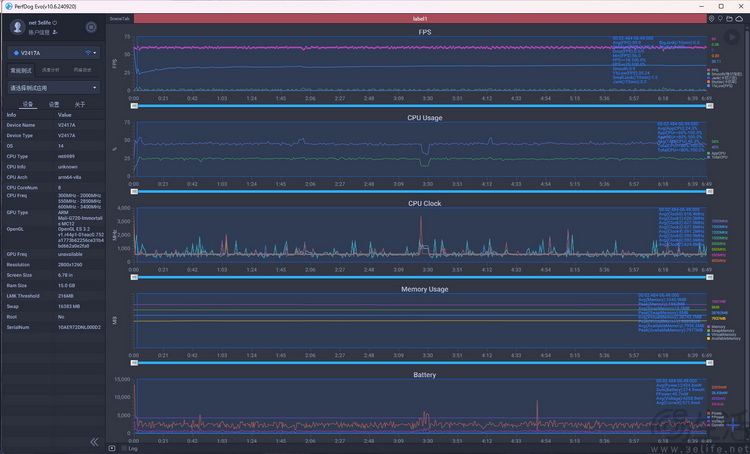750x454 pixels.
Task: Expand the test application selection dropdown
Action: point(54,88)
